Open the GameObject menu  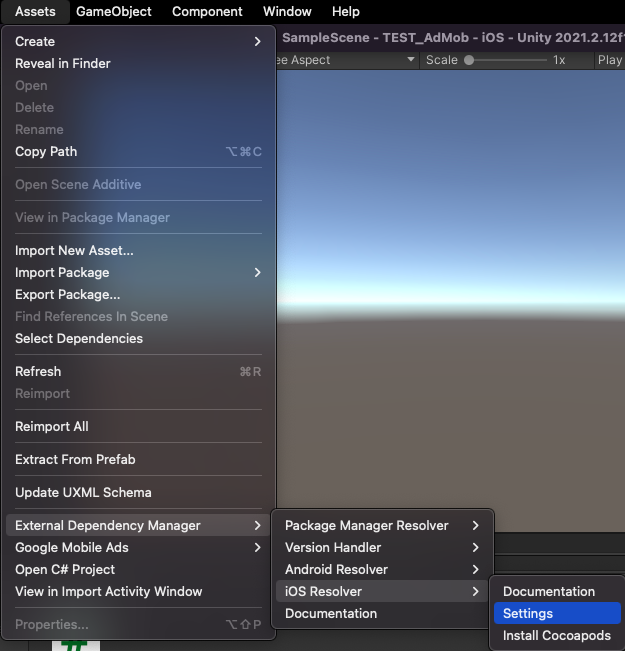(113, 11)
